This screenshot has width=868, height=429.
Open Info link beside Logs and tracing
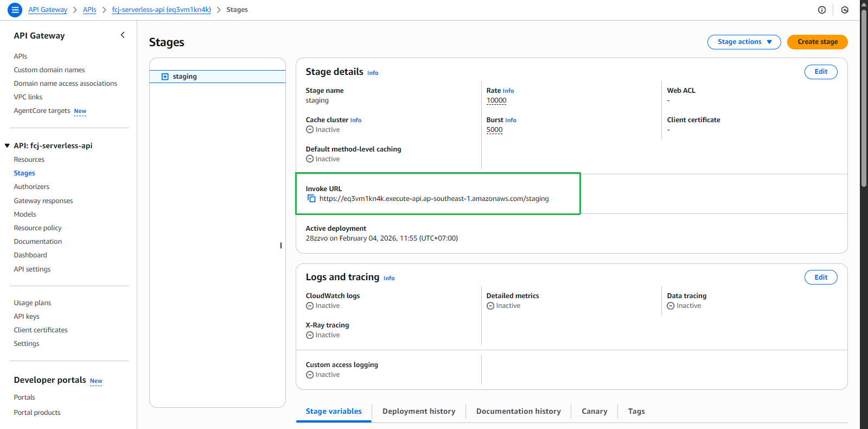(x=389, y=278)
